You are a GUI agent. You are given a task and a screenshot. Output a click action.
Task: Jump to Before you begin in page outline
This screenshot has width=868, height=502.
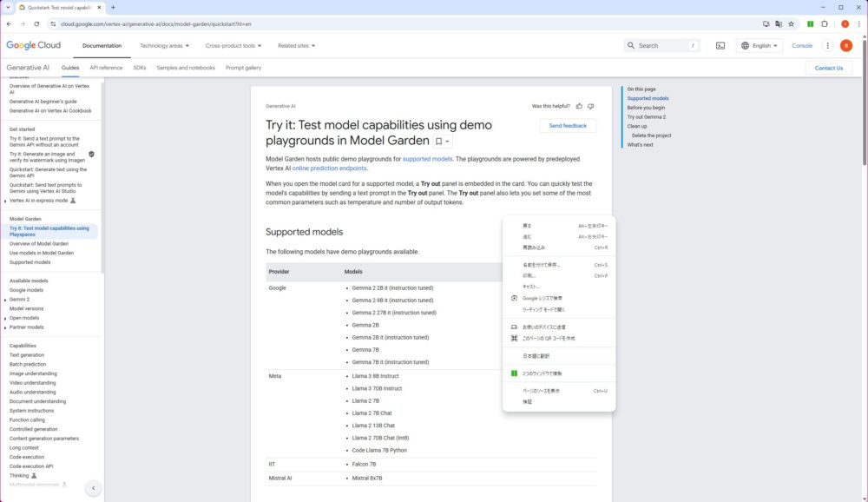(x=646, y=108)
